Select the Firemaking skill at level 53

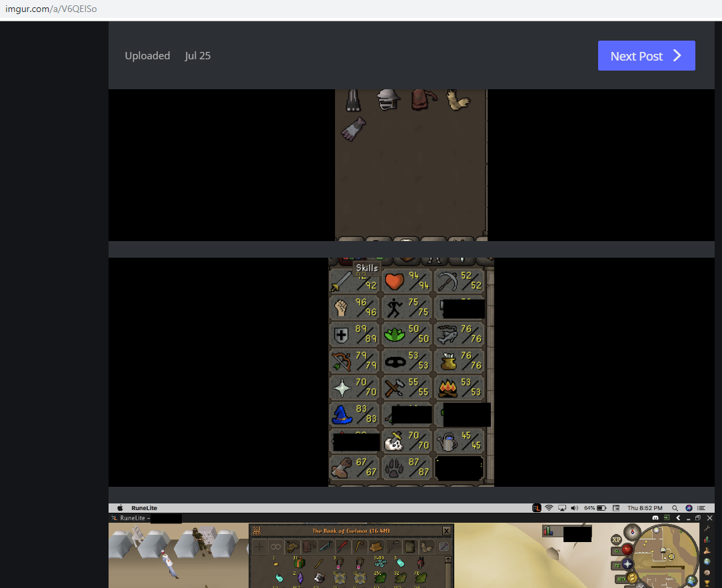[460, 388]
